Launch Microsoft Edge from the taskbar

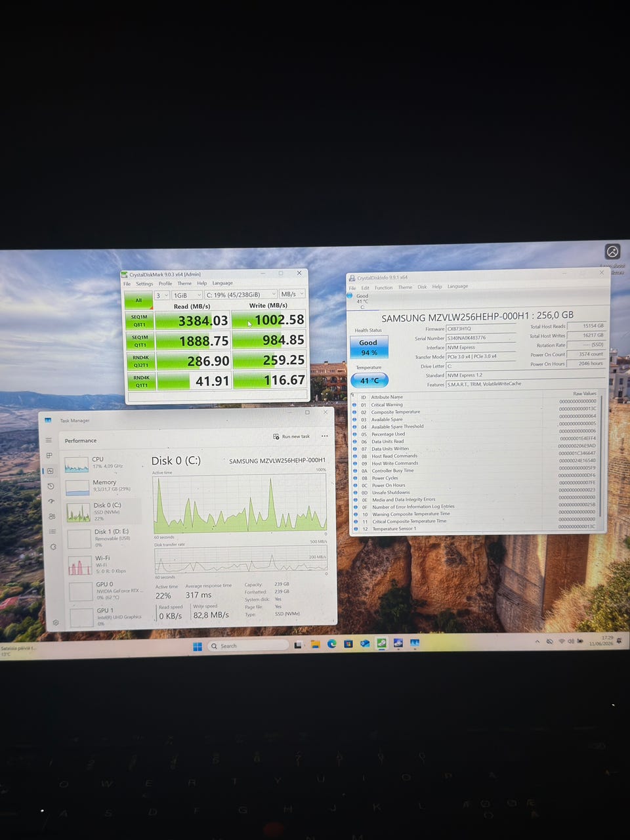coord(331,644)
